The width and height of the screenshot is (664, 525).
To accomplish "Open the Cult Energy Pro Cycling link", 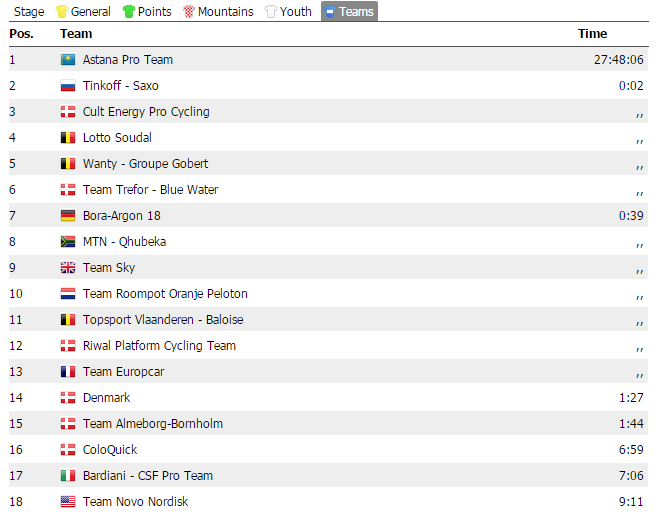I will (146, 112).
